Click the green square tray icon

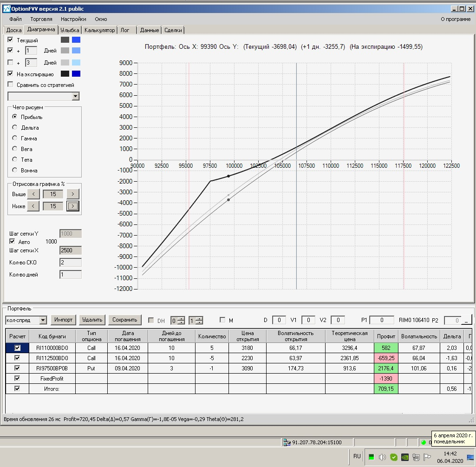click(371, 457)
